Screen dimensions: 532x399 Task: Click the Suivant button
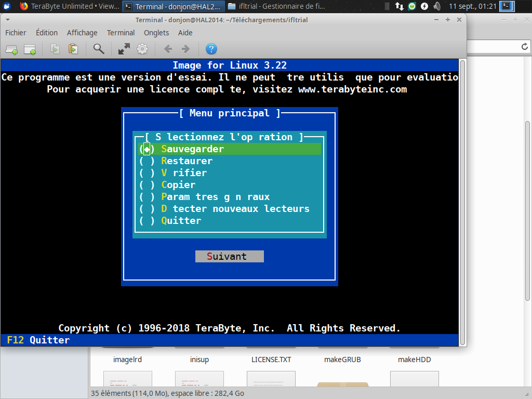[x=230, y=257]
